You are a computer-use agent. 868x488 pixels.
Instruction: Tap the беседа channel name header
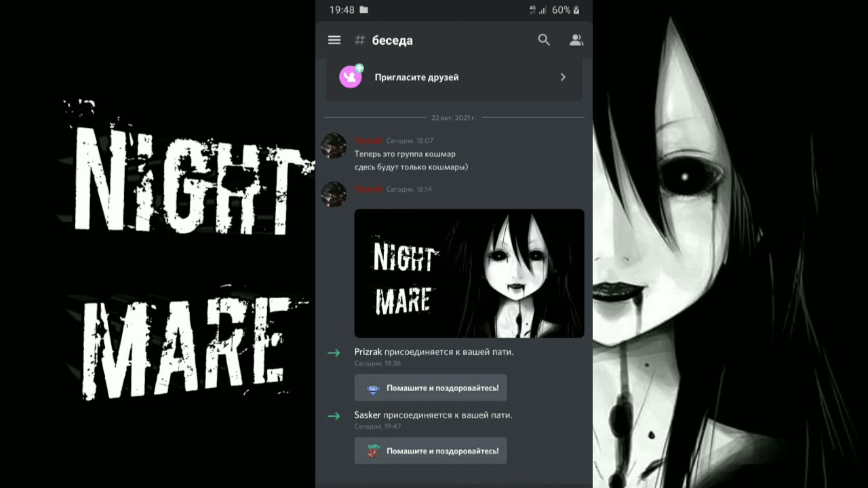(x=392, y=41)
